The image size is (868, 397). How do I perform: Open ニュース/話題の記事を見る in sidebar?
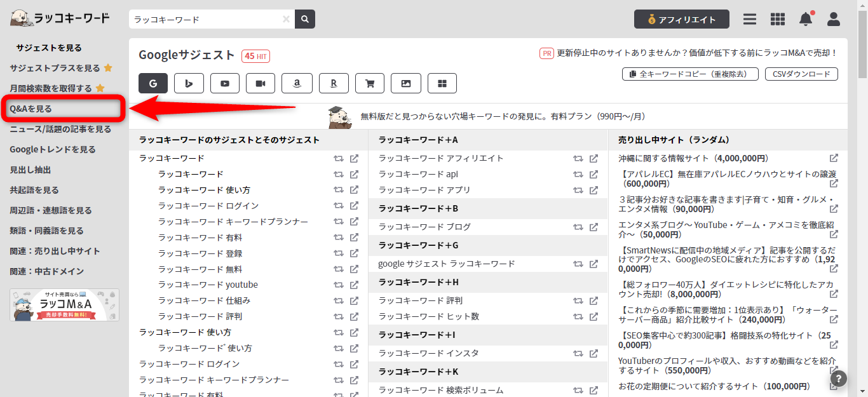point(60,129)
